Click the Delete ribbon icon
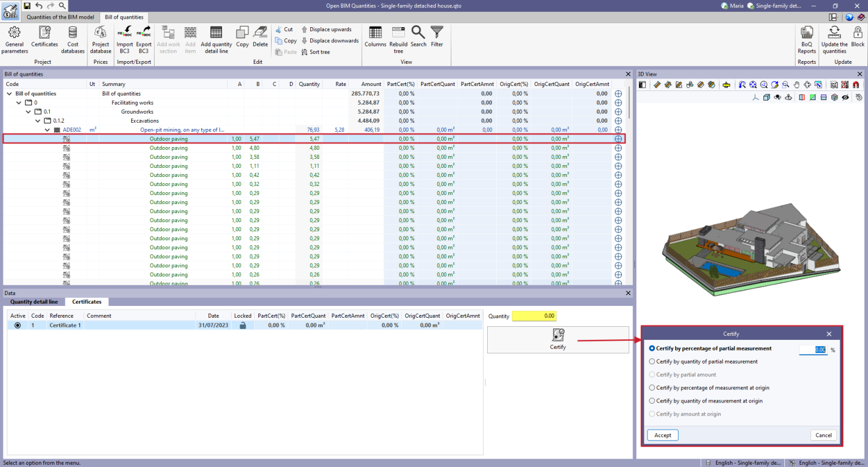 point(261,36)
